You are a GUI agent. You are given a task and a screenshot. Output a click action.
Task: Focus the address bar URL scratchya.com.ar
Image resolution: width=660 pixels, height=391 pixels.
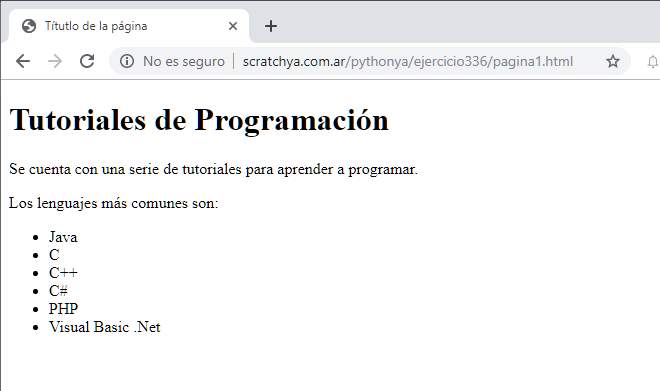click(x=407, y=61)
